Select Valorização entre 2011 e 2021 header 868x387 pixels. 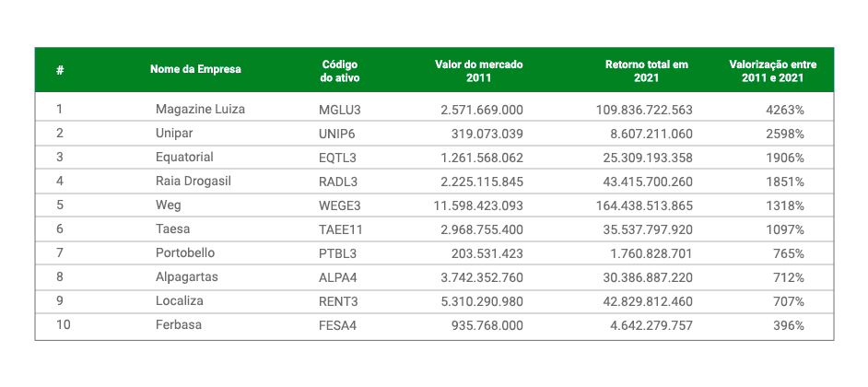pyautogui.click(x=773, y=72)
